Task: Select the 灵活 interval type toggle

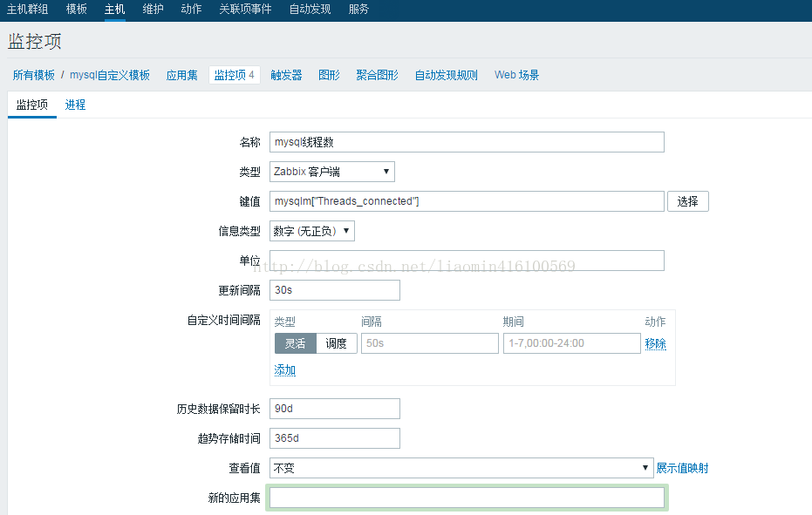Action: pos(295,343)
